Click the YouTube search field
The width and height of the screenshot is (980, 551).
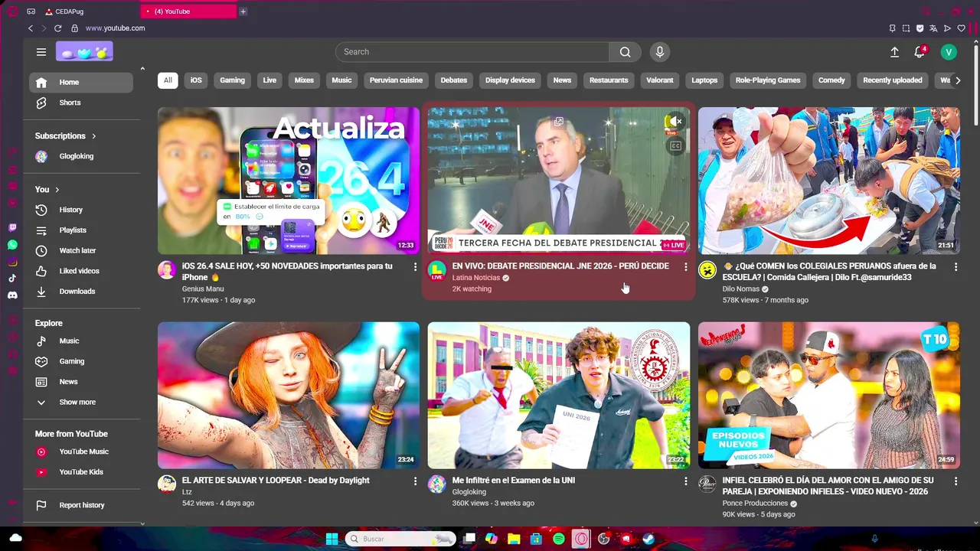[472, 52]
